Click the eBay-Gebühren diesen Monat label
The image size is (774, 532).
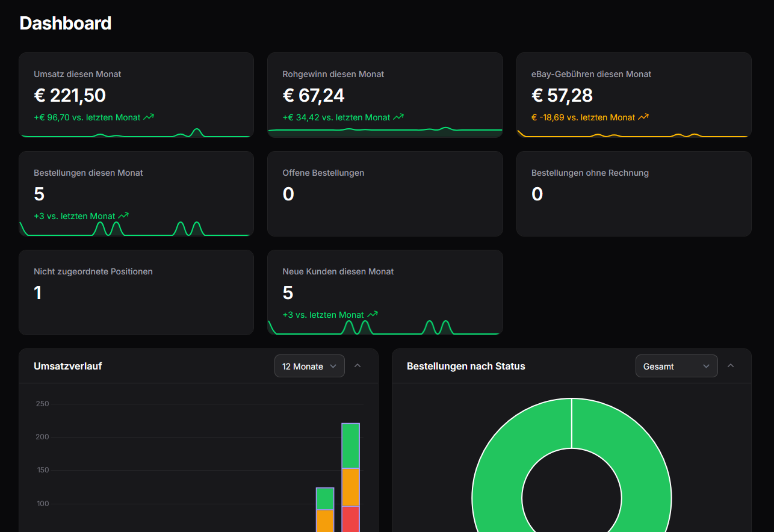[592, 74]
